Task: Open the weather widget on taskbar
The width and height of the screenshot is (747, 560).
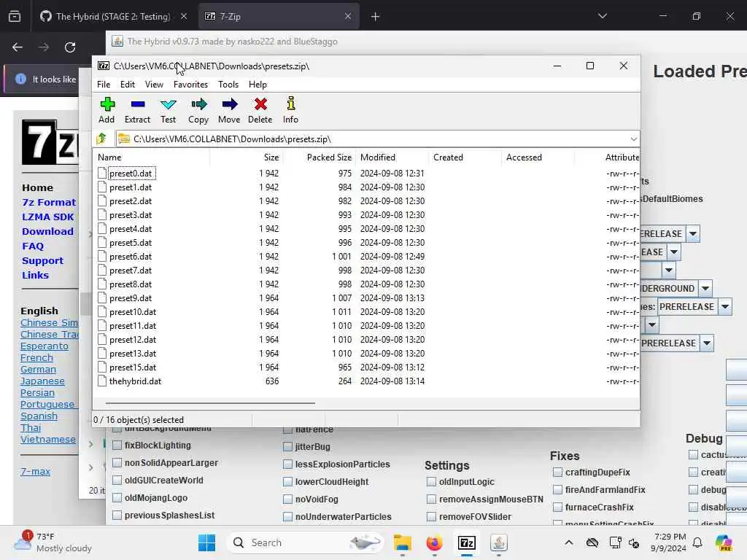Action: click(x=53, y=542)
